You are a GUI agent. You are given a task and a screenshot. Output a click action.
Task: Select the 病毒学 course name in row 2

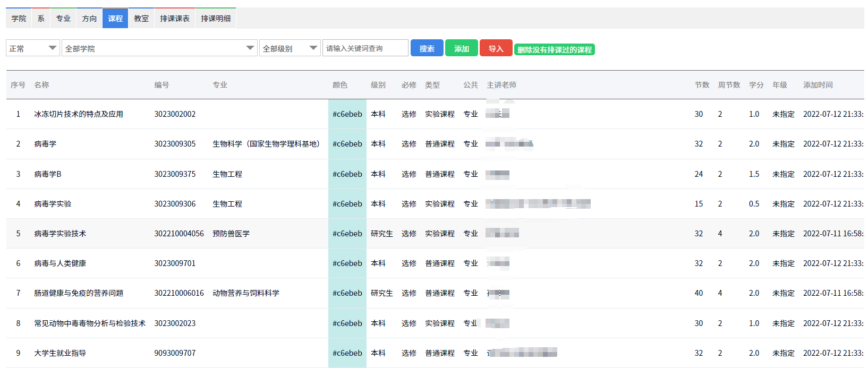pos(45,144)
